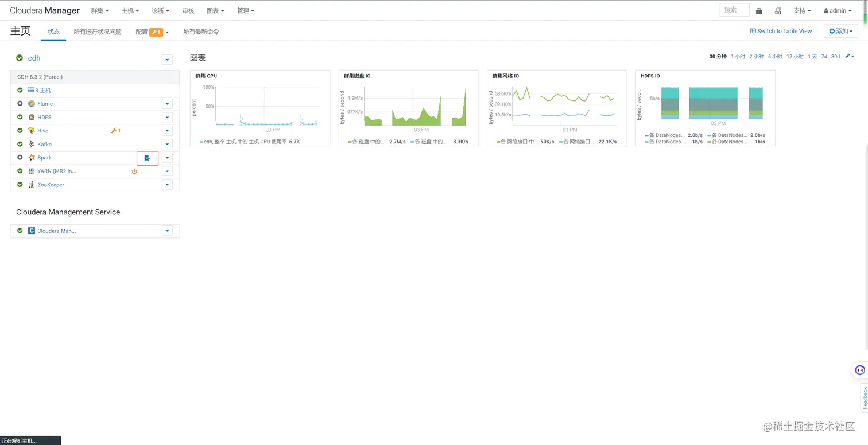This screenshot has width=868, height=445.
Task: Open the running commands icon in header
Action: click(x=778, y=10)
